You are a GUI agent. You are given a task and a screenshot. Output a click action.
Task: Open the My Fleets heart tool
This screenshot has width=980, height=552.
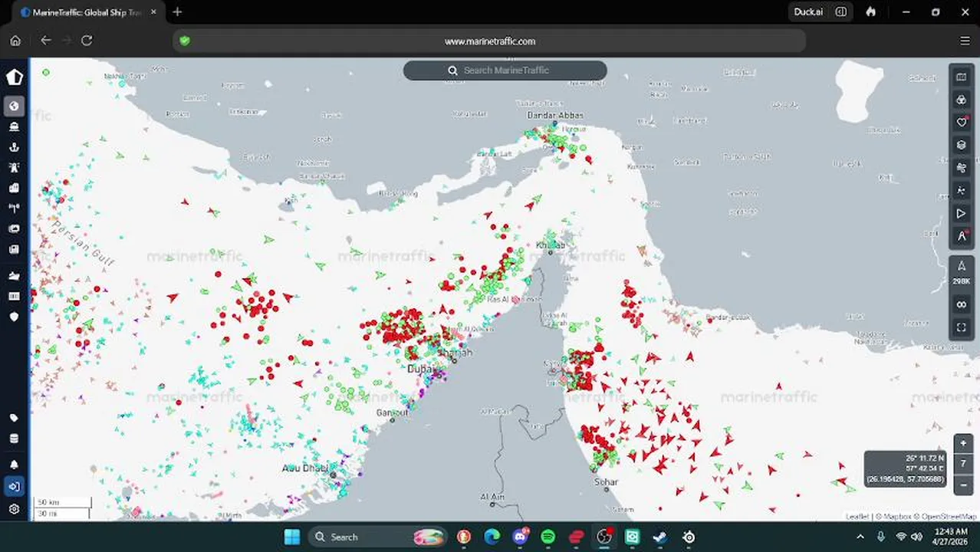[962, 122]
